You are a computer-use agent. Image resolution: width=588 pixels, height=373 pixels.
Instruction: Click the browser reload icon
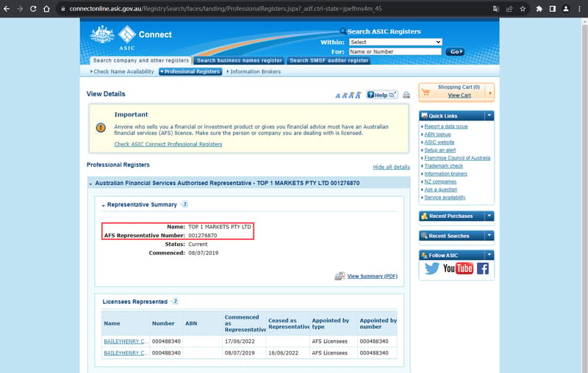33,9
